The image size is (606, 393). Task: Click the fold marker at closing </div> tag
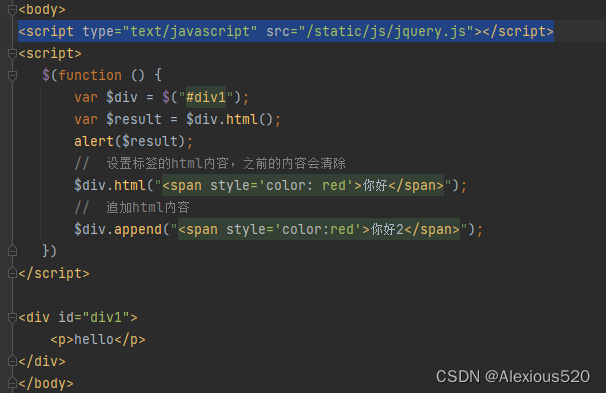pyautogui.click(x=12, y=362)
